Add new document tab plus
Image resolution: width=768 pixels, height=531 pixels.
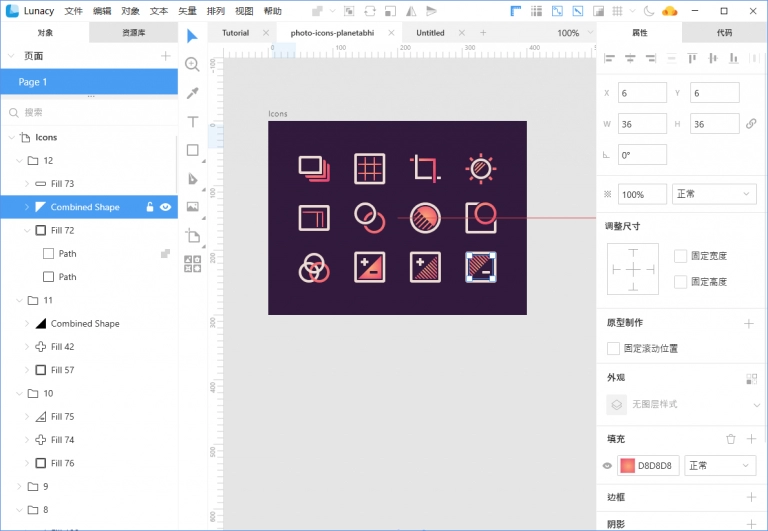483,33
